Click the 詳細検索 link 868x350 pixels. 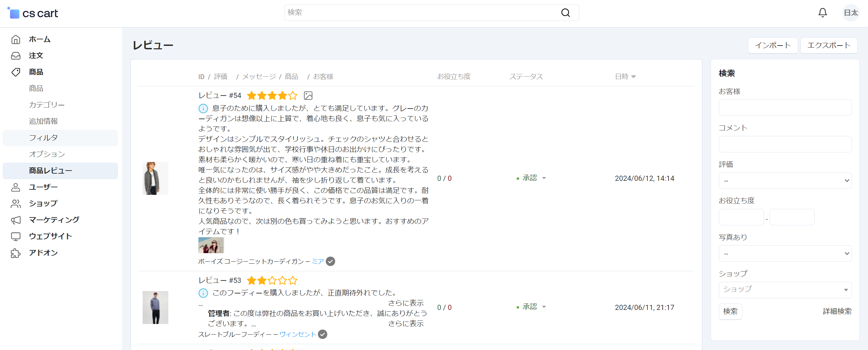click(x=837, y=311)
